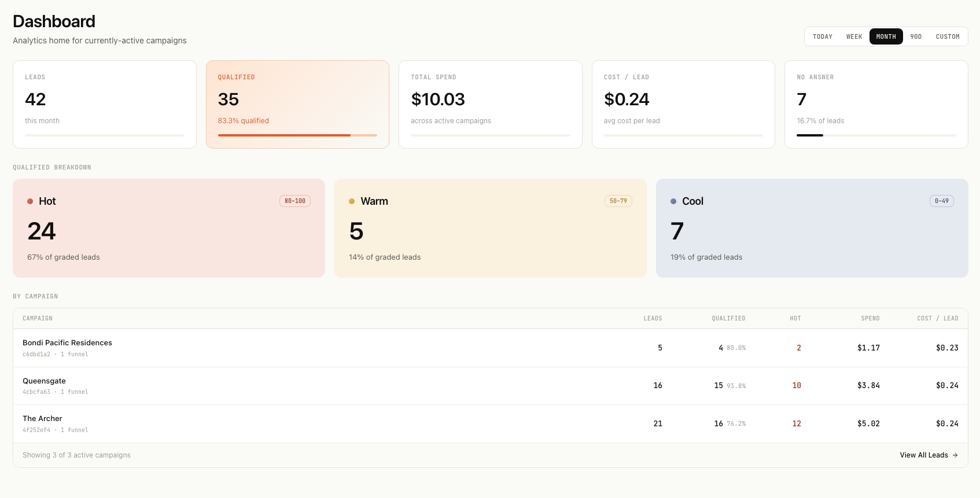Click Bondi Pacific Residences leads count 5
The width and height of the screenshot is (980, 498).
[x=660, y=348]
